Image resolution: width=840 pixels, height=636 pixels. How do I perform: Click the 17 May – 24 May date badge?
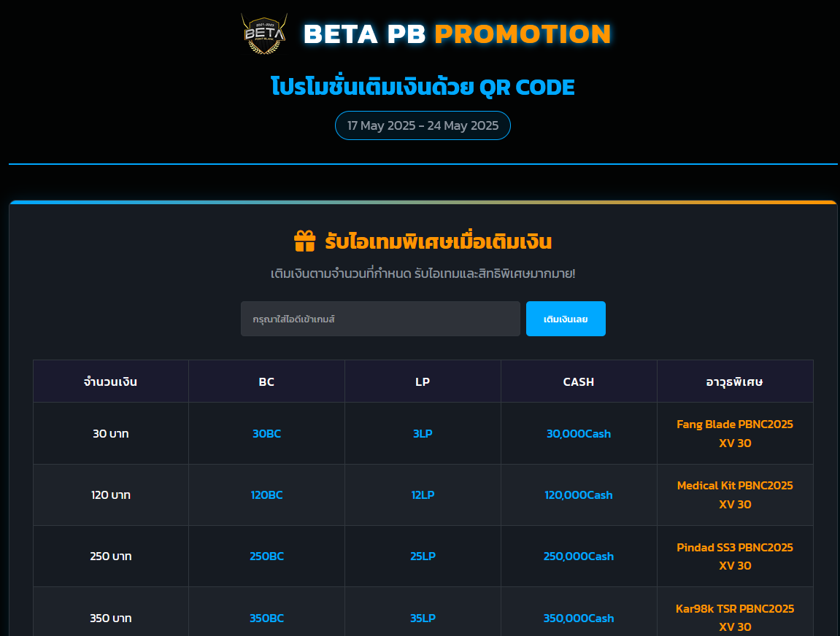tap(423, 125)
